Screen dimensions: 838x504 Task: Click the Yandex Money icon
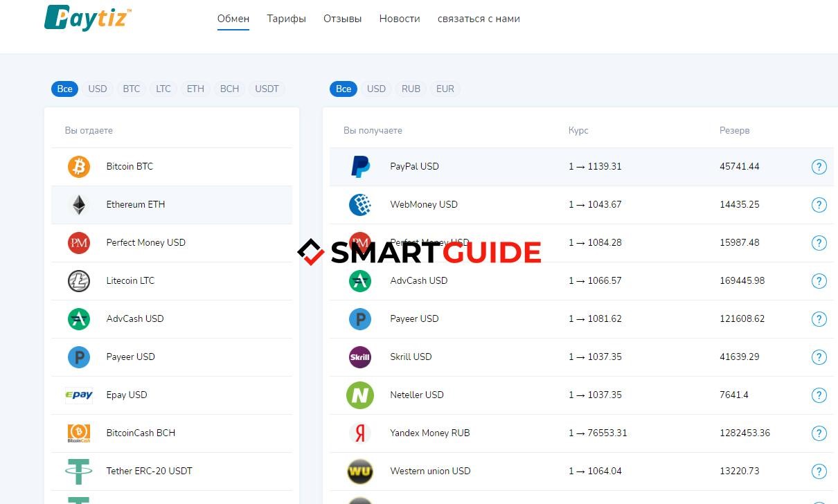(x=360, y=433)
